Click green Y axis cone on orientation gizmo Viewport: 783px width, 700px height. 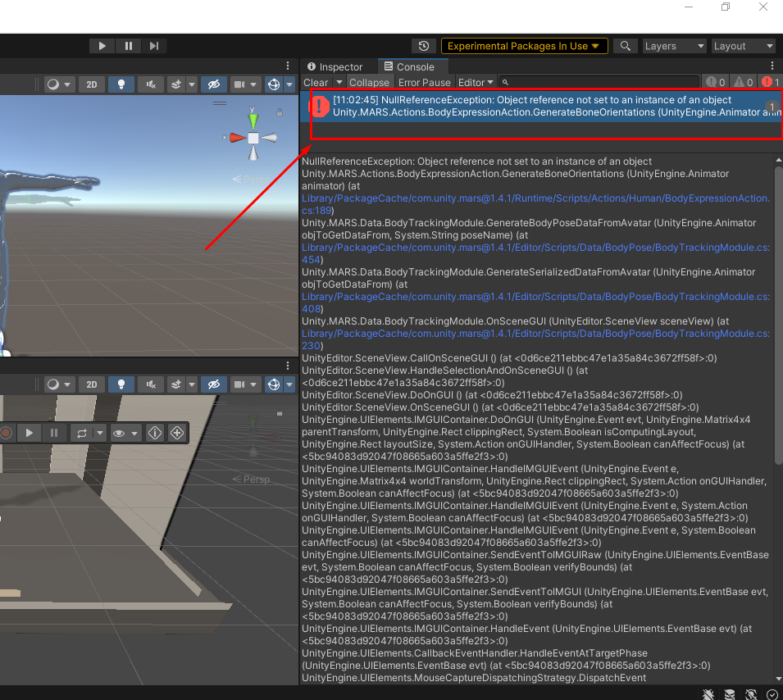[x=253, y=120]
